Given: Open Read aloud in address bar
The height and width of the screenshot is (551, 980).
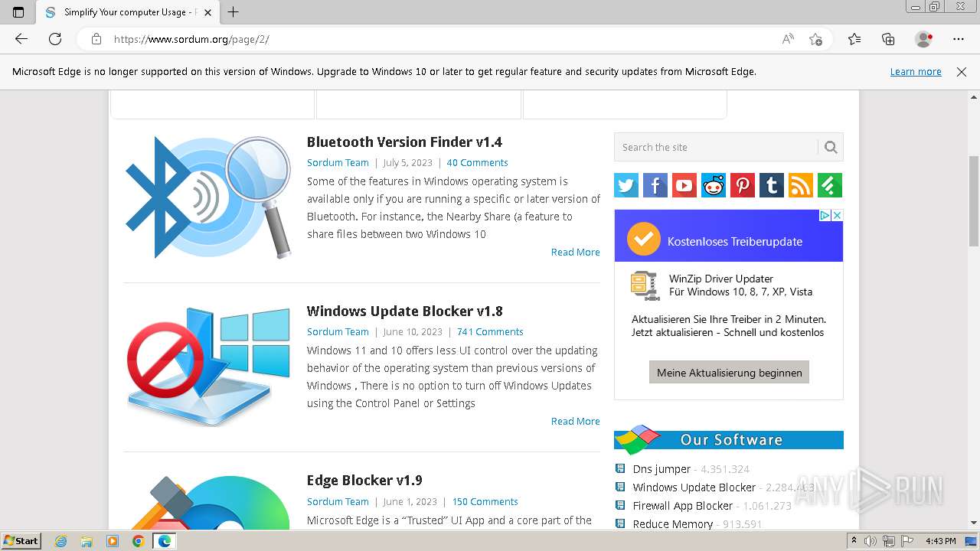Looking at the screenshot, I should (788, 39).
